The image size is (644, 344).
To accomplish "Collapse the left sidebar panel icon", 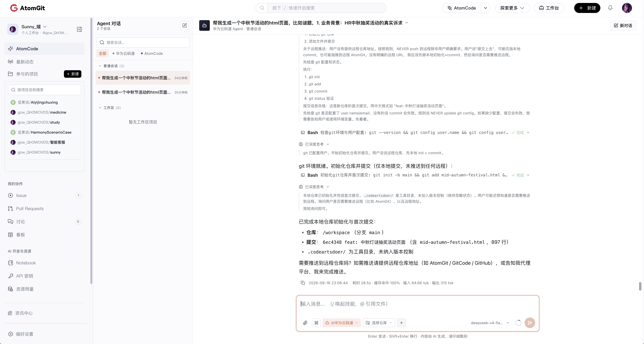I will click(x=79, y=29).
